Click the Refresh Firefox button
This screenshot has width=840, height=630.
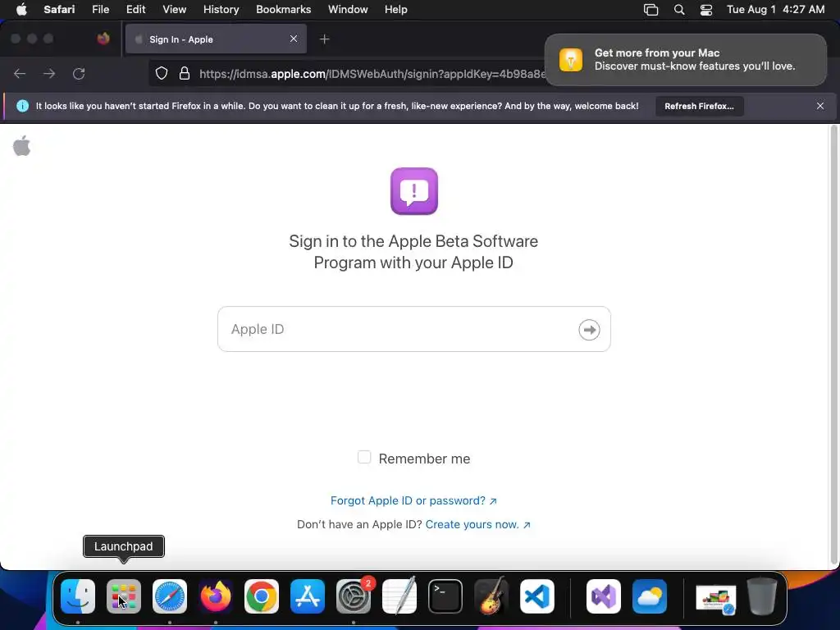(699, 106)
